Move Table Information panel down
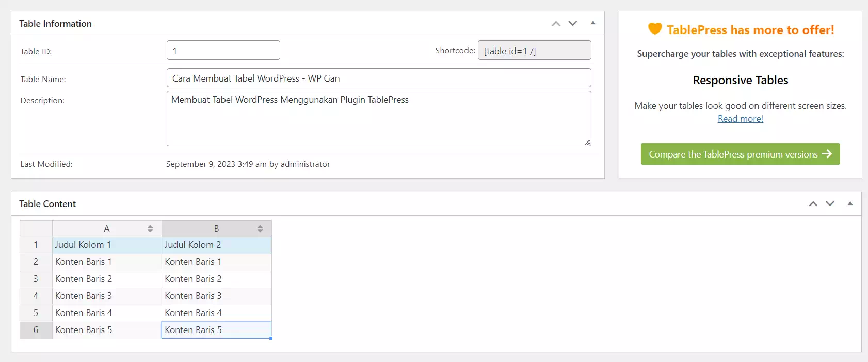 tap(573, 23)
